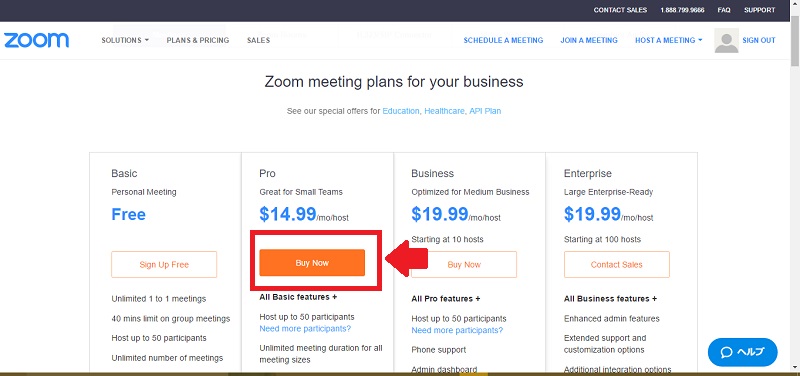Viewport: 800px width, 376px height.
Task: Click the Support link in top bar
Action: coord(759,10)
